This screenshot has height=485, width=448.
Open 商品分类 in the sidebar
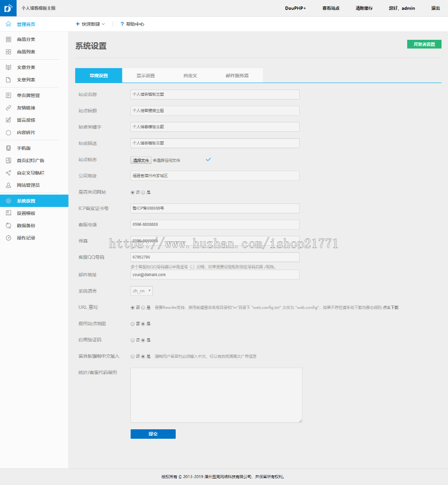pos(26,39)
